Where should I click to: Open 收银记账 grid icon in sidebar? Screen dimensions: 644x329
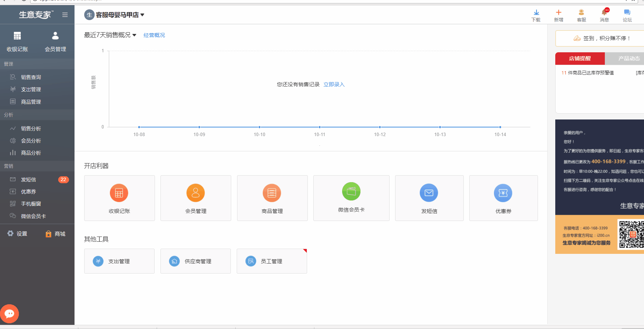[x=17, y=41]
